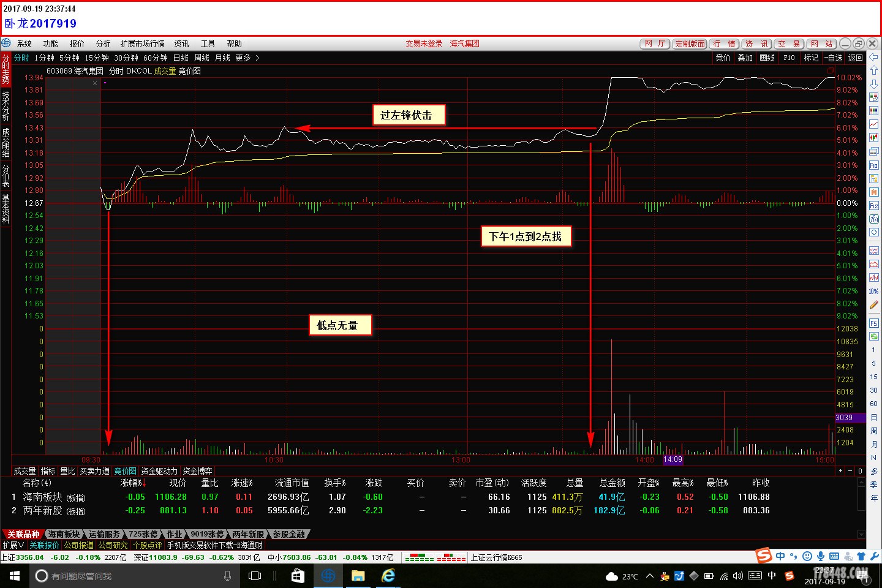Click the green refresh icon in sidebar

coord(873,336)
